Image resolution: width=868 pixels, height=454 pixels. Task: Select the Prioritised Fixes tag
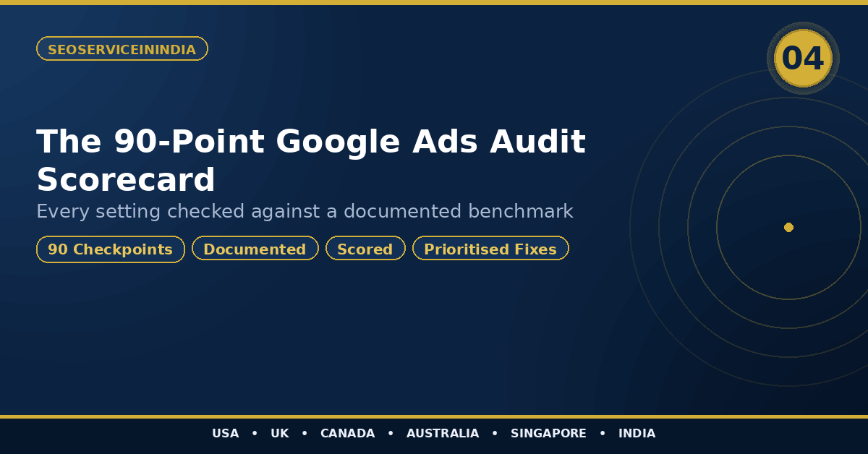click(x=490, y=249)
